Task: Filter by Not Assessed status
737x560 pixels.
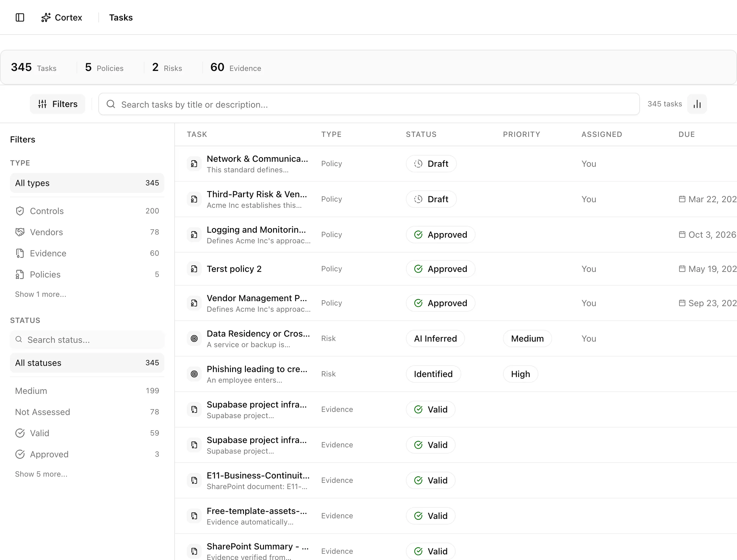Action: (87, 412)
